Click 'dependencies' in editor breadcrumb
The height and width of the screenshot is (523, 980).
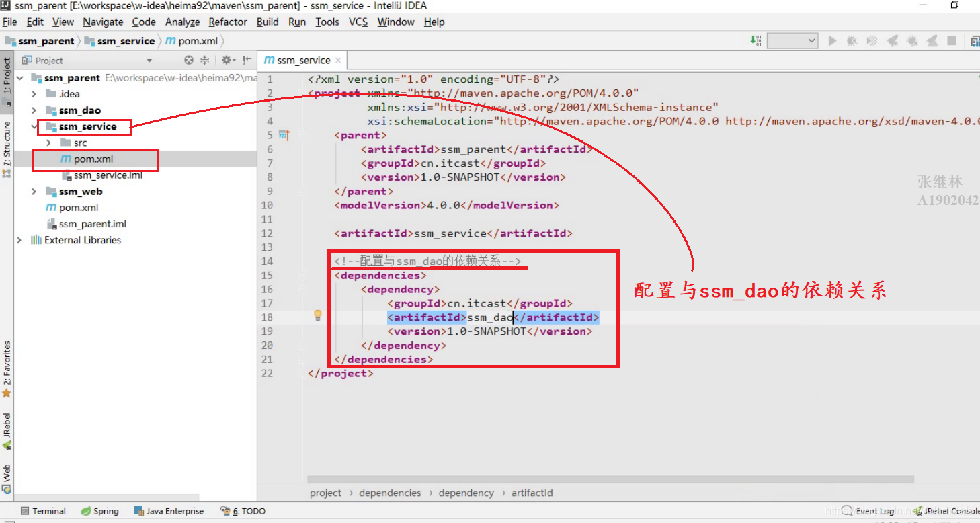[390, 493]
